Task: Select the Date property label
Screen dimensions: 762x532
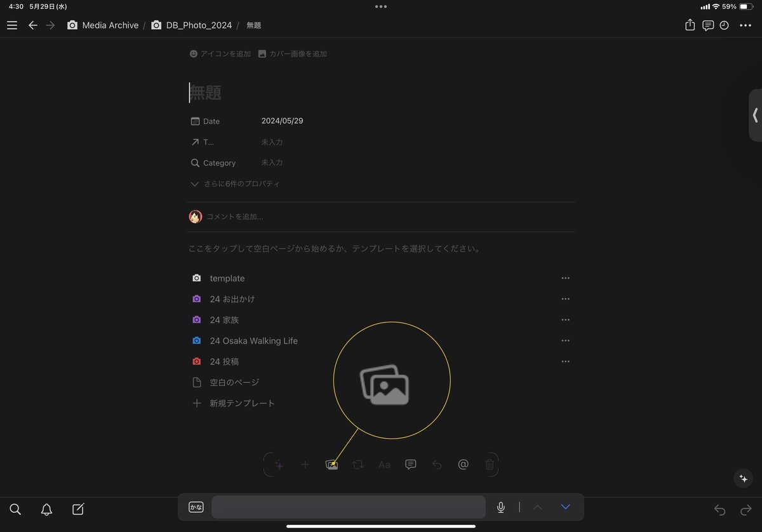Action: pyautogui.click(x=205, y=121)
